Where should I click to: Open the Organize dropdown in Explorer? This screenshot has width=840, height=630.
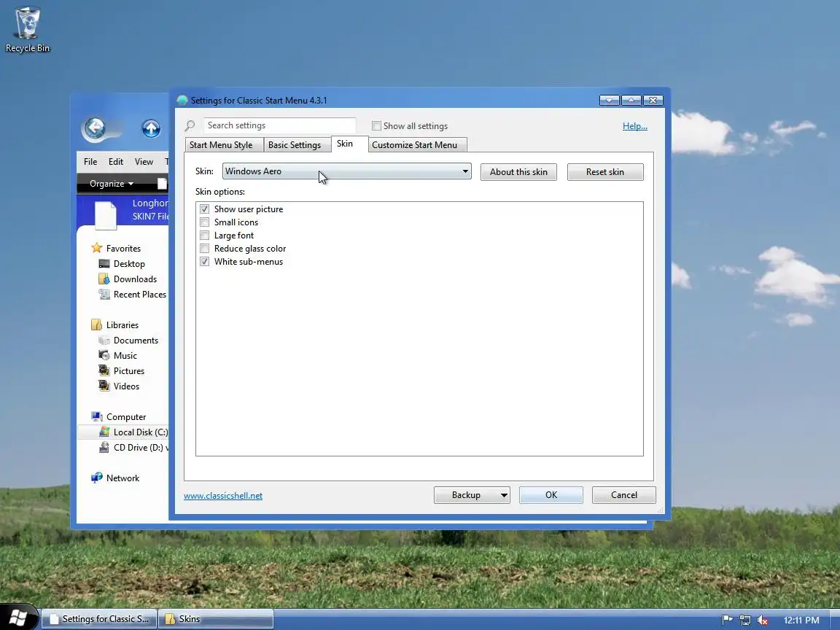coord(112,184)
